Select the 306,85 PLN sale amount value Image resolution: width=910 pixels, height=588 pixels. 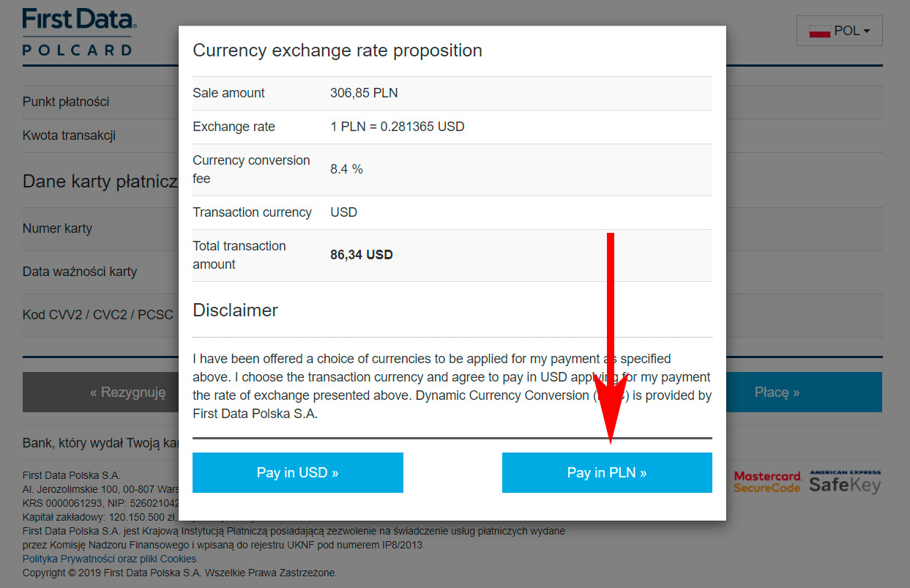point(364,93)
